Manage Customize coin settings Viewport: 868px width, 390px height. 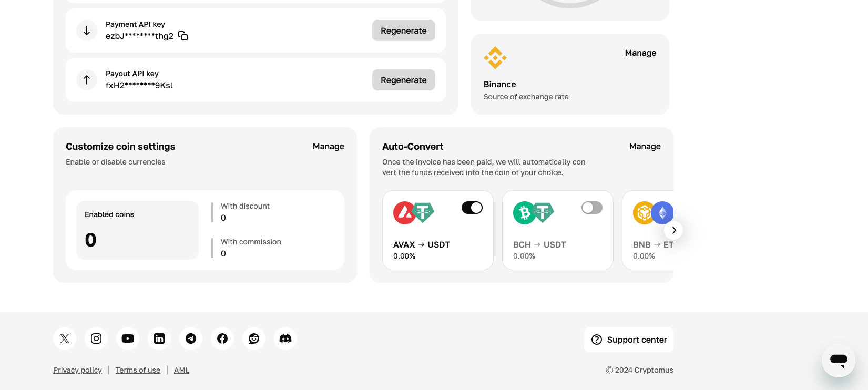click(328, 146)
